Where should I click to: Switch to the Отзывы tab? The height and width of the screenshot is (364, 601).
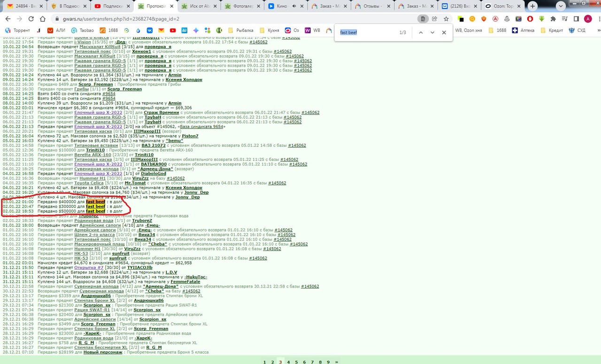pos(372,6)
